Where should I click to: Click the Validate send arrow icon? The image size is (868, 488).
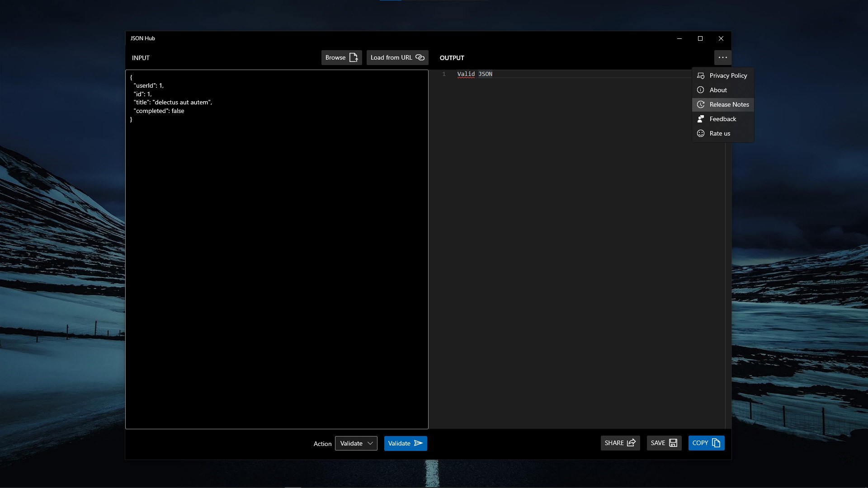tap(419, 443)
